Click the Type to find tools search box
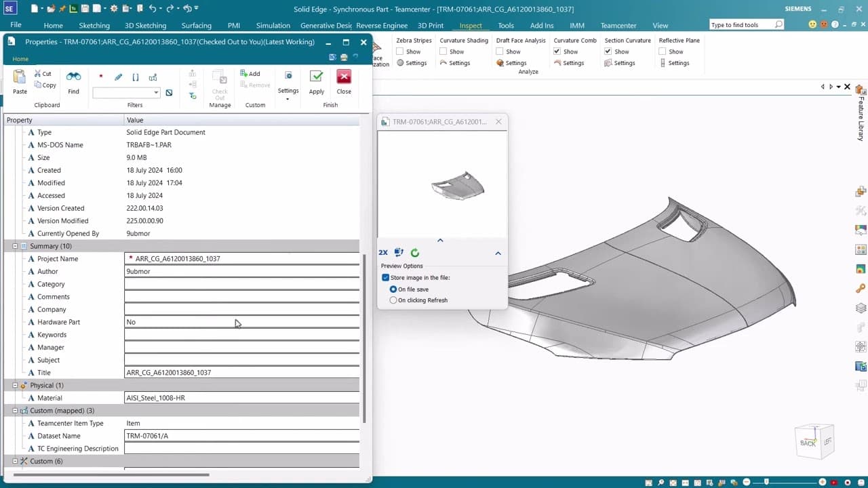The width and height of the screenshot is (868, 488). 747,24
